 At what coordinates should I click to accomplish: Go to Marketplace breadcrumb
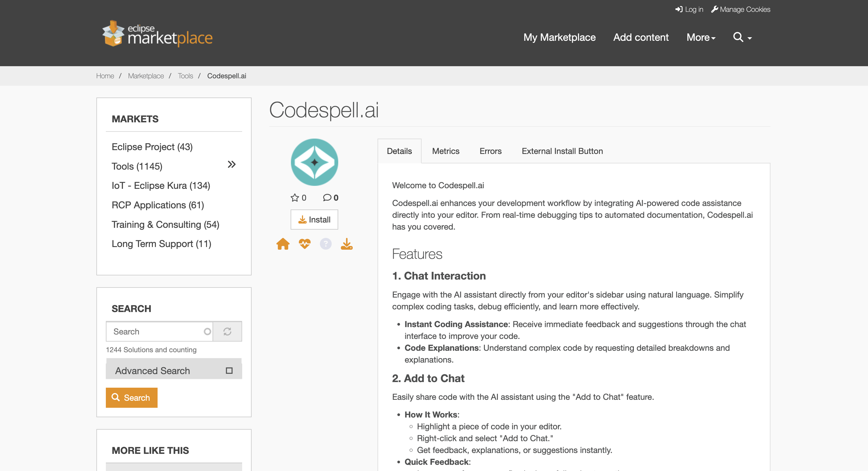point(146,76)
